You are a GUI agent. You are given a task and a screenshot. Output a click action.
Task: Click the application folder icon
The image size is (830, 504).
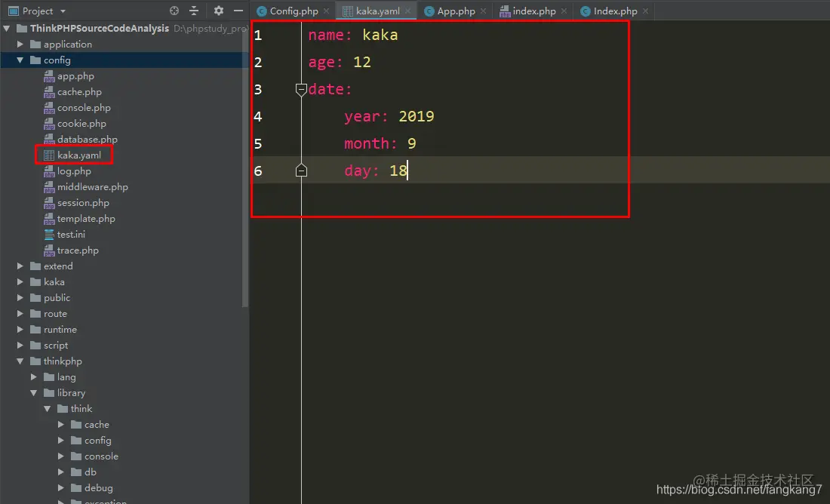[x=35, y=44]
